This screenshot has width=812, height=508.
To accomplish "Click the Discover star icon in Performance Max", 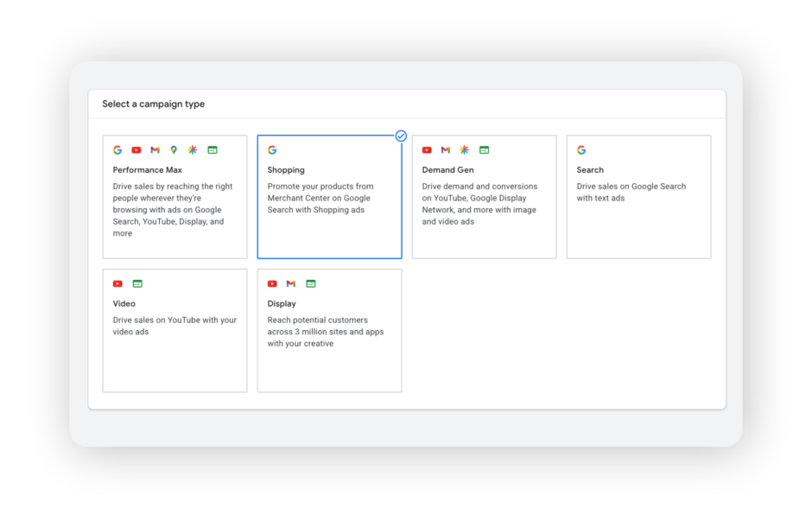I will (193, 150).
